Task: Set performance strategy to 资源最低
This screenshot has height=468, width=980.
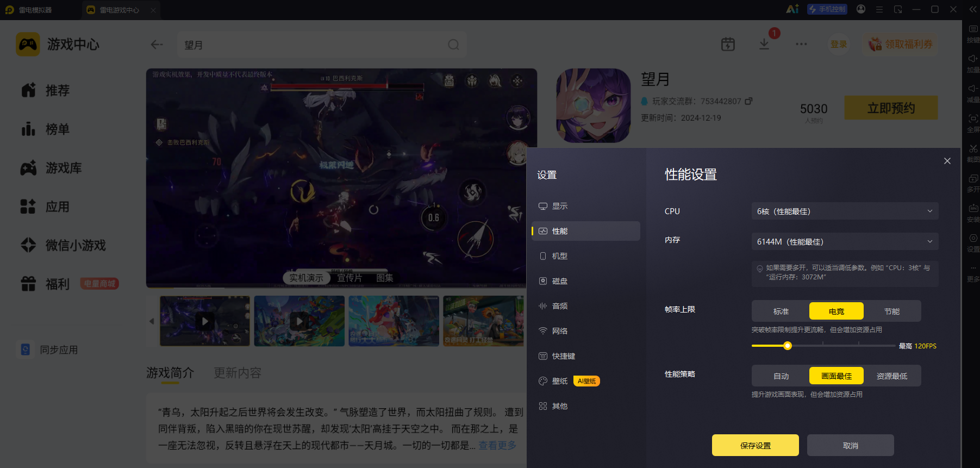Action: pyautogui.click(x=892, y=376)
